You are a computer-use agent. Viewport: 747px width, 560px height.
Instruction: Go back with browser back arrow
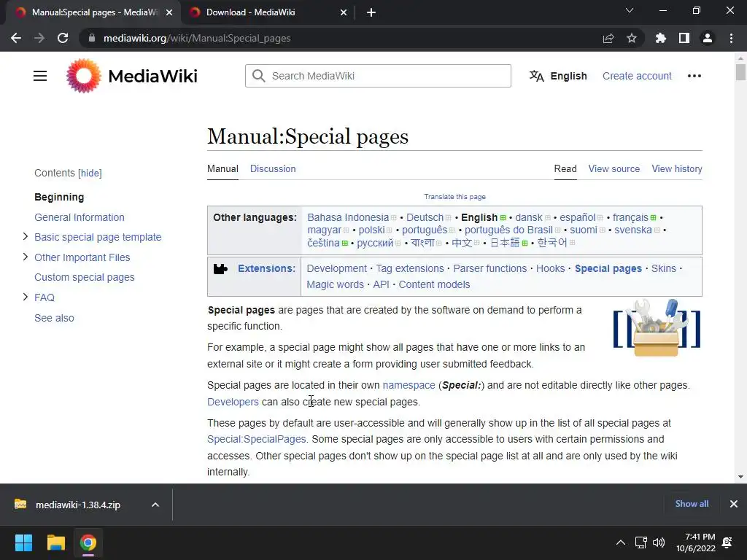(x=16, y=38)
